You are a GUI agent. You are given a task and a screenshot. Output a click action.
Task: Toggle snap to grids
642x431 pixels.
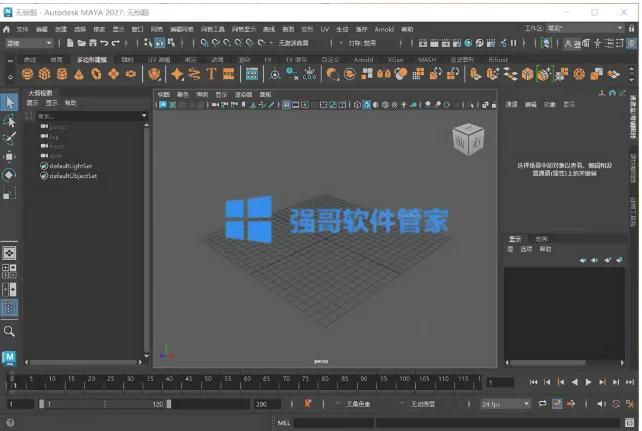(x=204, y=43)
